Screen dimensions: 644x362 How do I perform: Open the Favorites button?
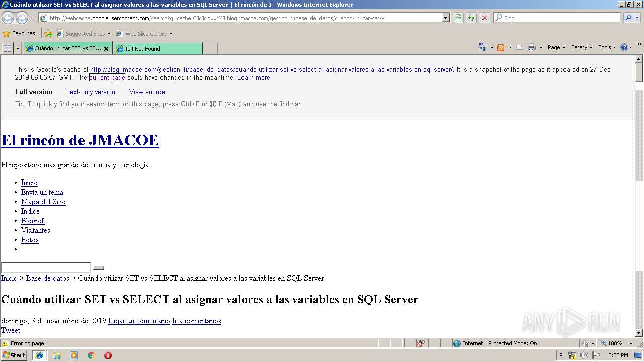(19, 34)
